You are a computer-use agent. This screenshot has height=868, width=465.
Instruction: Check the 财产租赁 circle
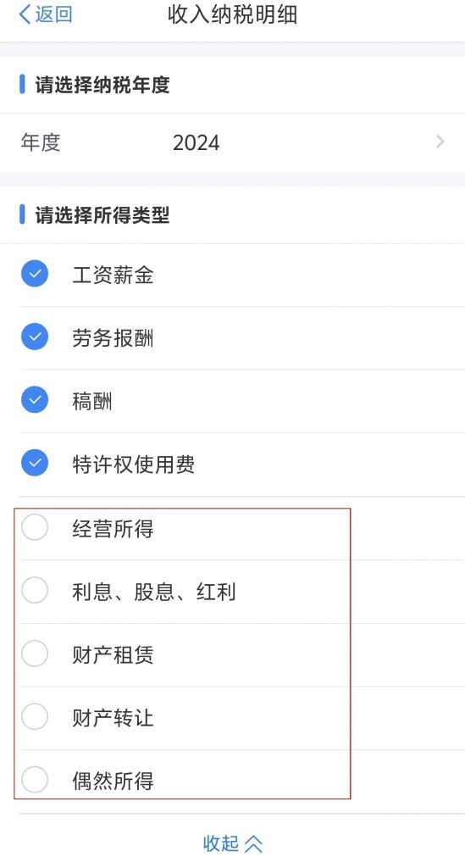[x=35, y=654]
